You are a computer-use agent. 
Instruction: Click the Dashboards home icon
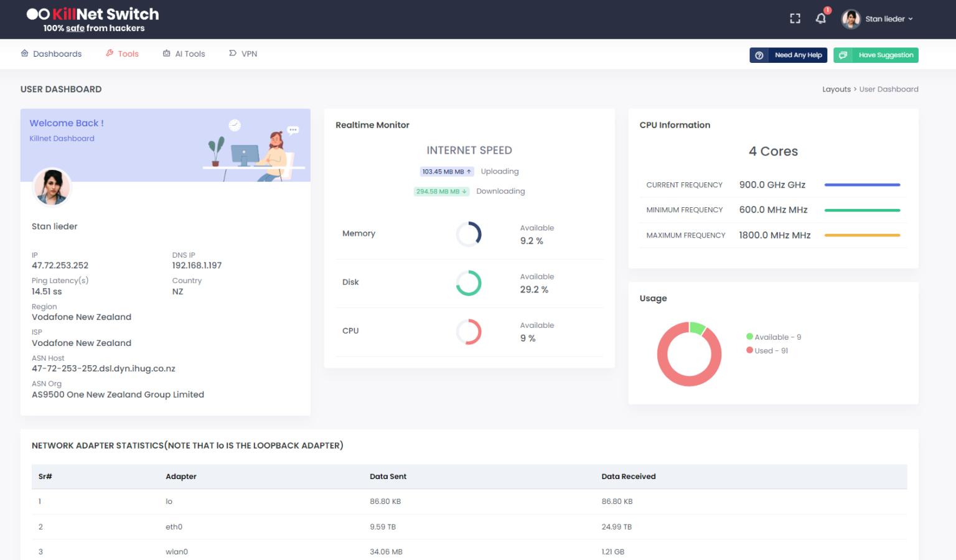(x=25, y=54)
